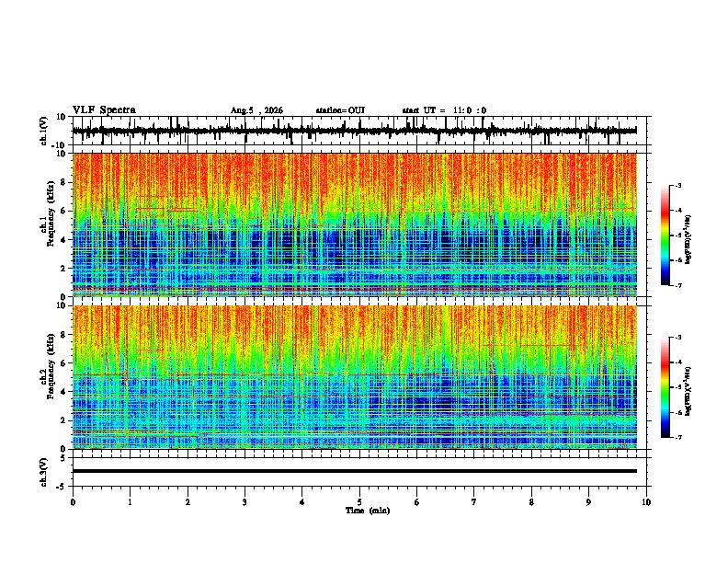The height and width of the screenshot is (563, 728).
Task: Click the "VLF Spectra" plot title
Action: tap(105, 110)
